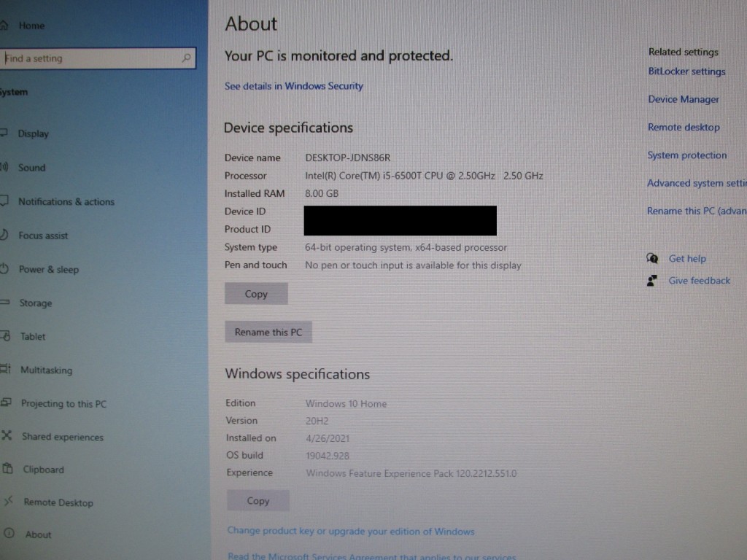Click the Clipboard icon
This screenshot has height=560, width=747.
(7, 469)
